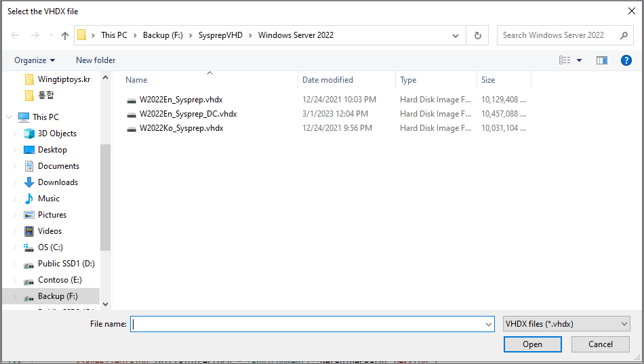Click the Pictures icon in sidebar
This screenshot has height=364, width=644.
pyautogui.click(x=28, y=215)
